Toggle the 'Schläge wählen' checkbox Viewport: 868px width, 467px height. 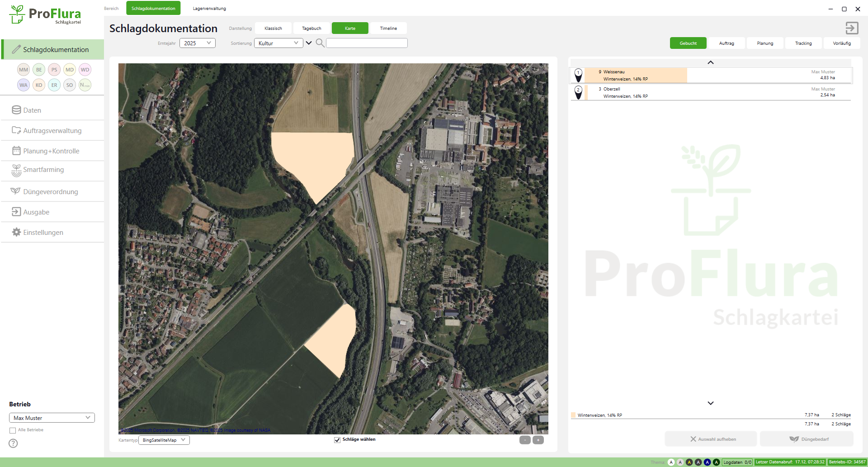(337, 440)
